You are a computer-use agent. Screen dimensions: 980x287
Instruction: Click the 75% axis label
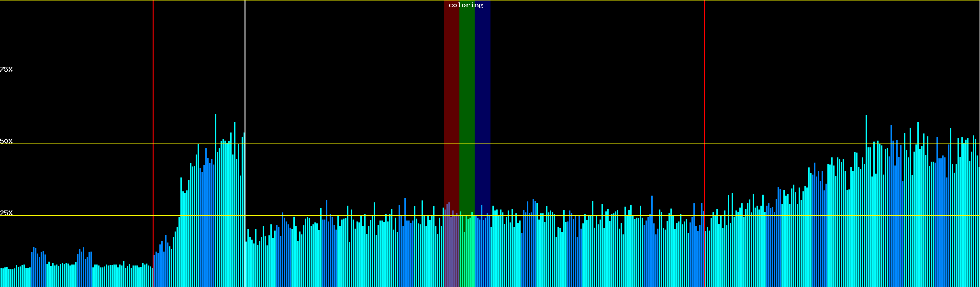6,69
